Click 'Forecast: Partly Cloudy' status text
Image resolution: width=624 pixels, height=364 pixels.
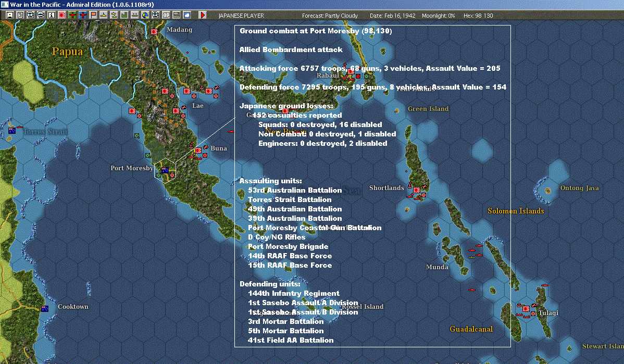coord(330,16)
